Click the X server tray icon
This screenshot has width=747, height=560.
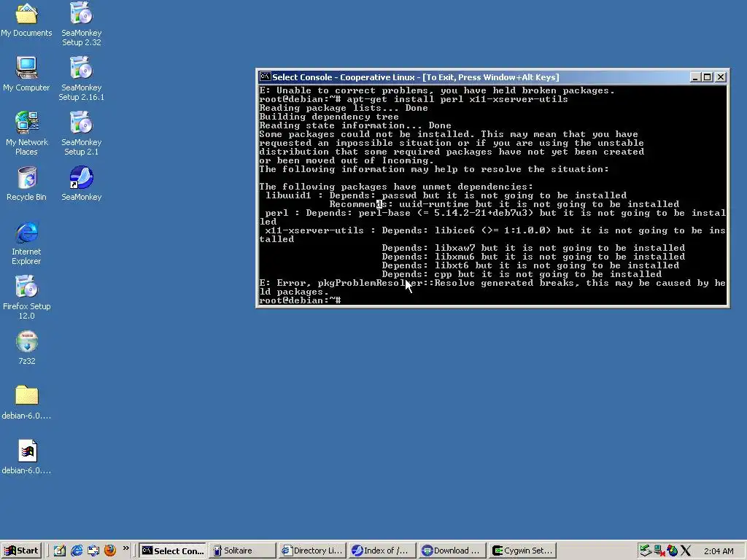686,551
